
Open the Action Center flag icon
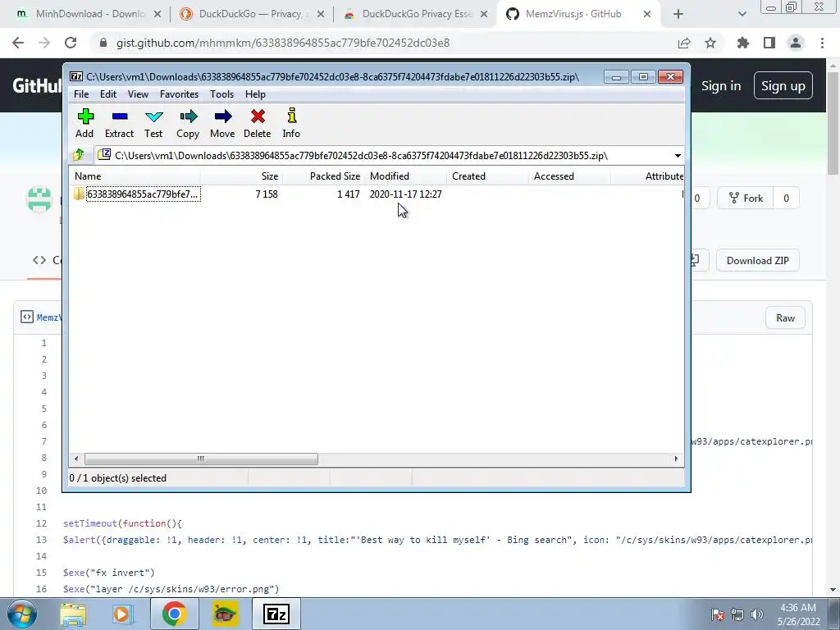click(718, 614)
